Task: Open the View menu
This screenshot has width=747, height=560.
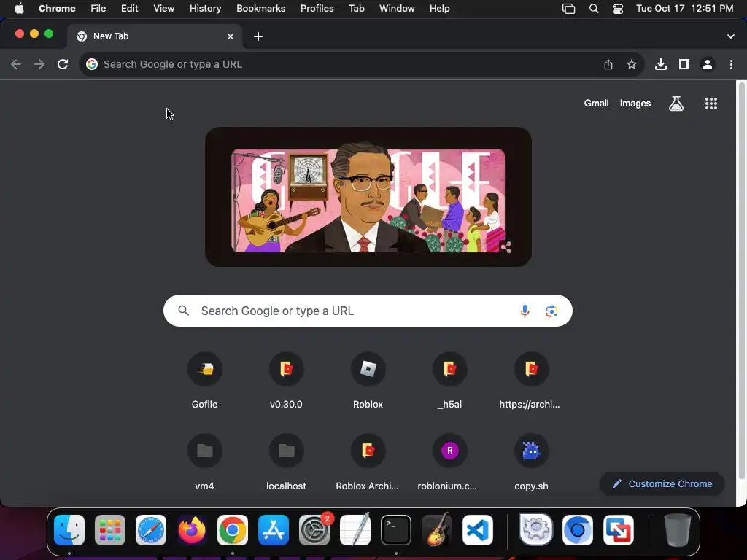Action: (164, 9)
